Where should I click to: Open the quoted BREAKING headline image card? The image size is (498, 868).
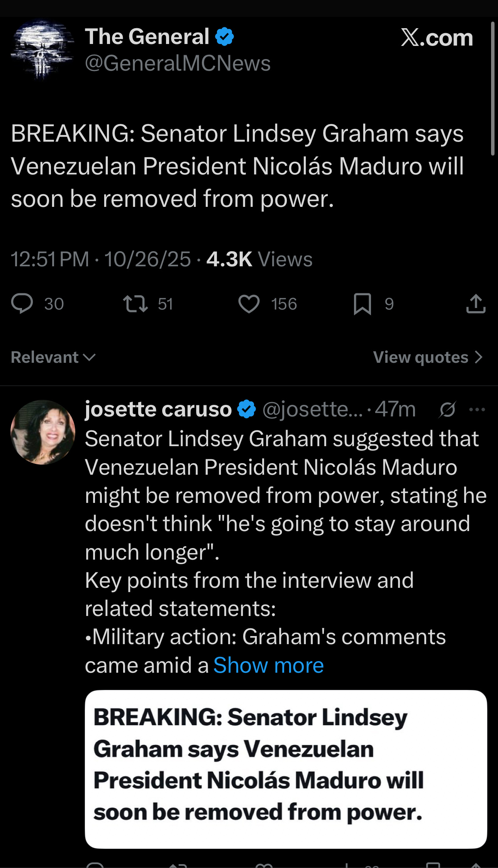286,769
